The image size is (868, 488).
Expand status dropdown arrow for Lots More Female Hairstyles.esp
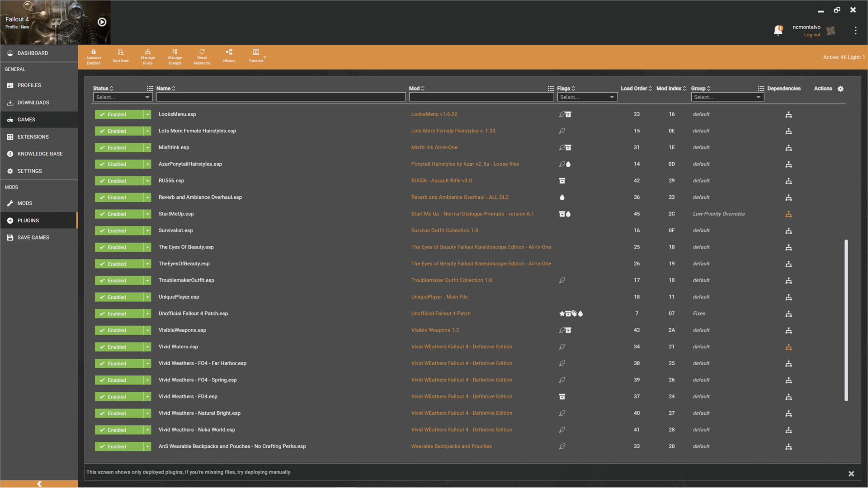[147, 131]
